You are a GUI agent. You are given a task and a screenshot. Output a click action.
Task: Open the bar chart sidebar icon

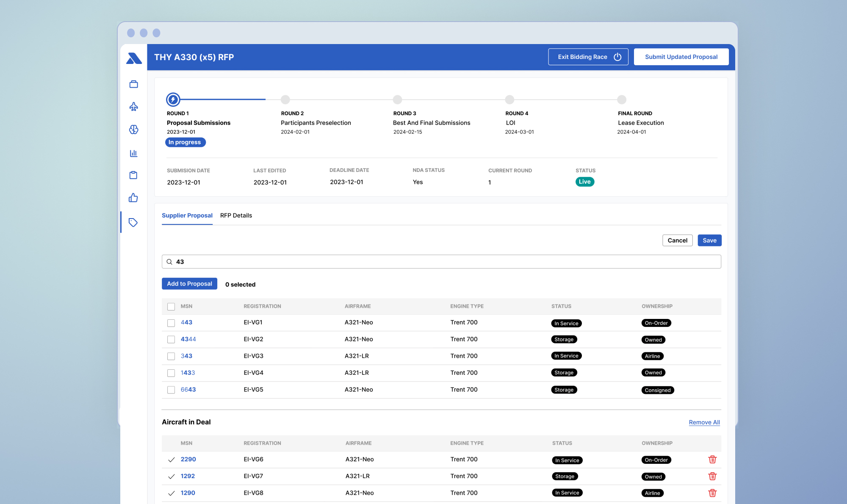click(134, 153)
